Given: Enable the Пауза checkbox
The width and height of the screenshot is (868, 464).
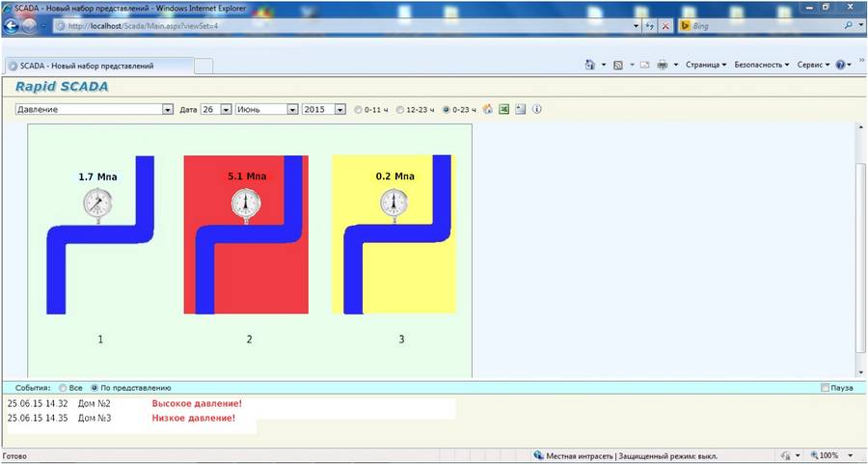Looking at the screenshot, I should coord(824,387).
